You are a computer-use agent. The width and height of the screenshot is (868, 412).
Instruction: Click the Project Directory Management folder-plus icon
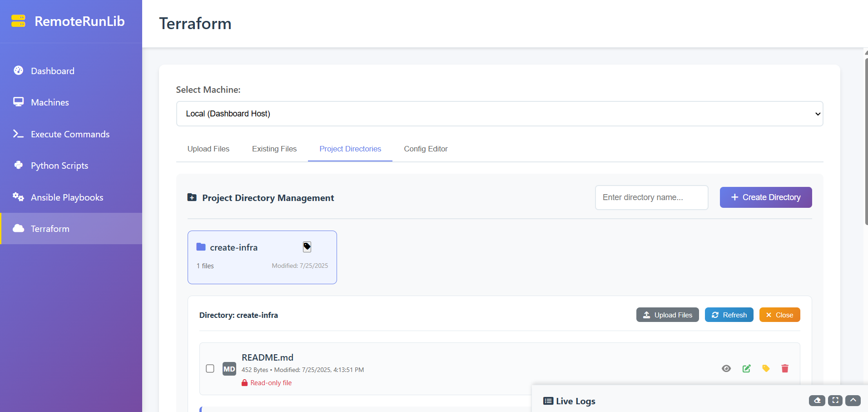coord(192,197)
